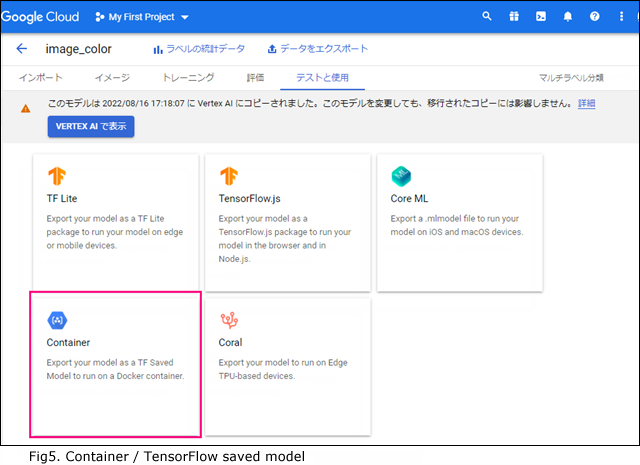Click the TensorFlow.js card description
Screen dimensions: 640x465
tap(284, 238)
